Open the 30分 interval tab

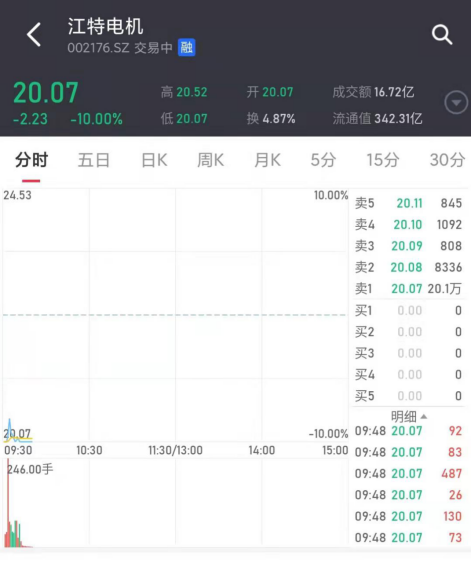point(447,160)
